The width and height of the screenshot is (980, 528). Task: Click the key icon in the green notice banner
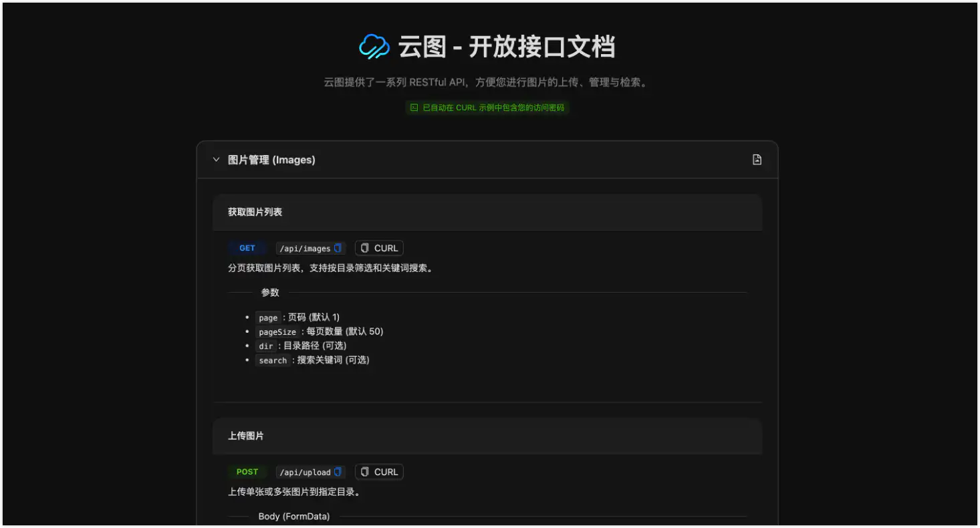tap(412, 107)
